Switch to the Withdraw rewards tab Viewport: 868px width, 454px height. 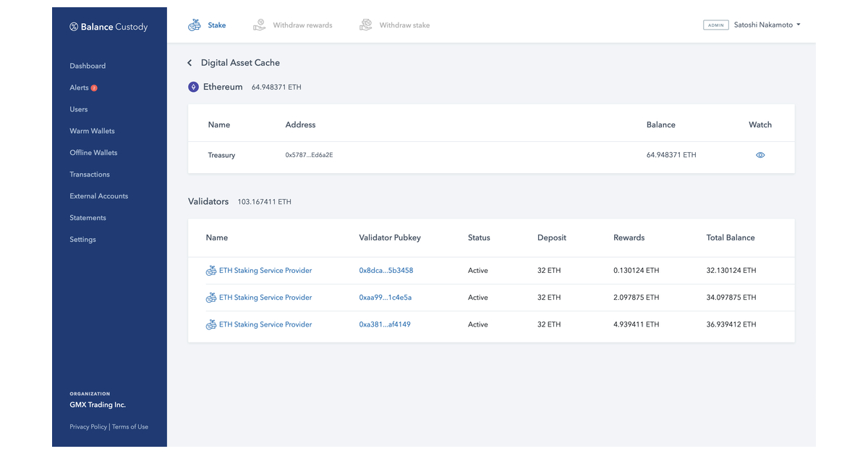pyautogui.click(x=302, y=24)
